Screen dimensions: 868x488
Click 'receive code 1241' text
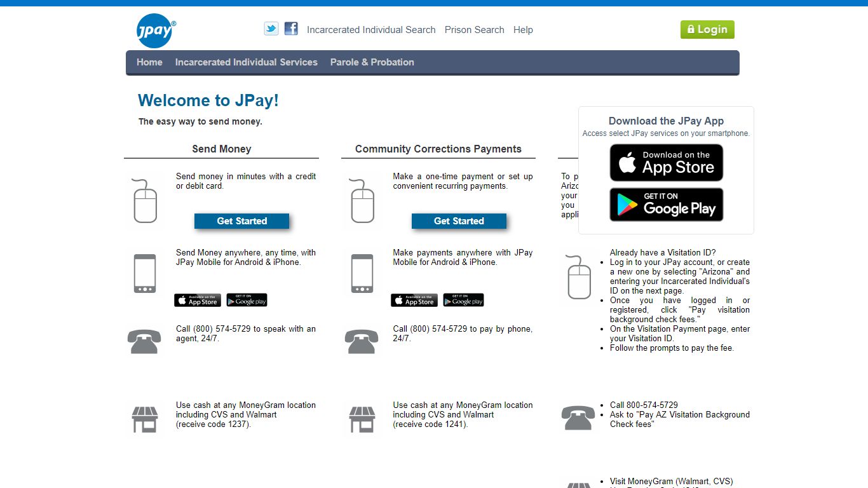pos(430,424)
